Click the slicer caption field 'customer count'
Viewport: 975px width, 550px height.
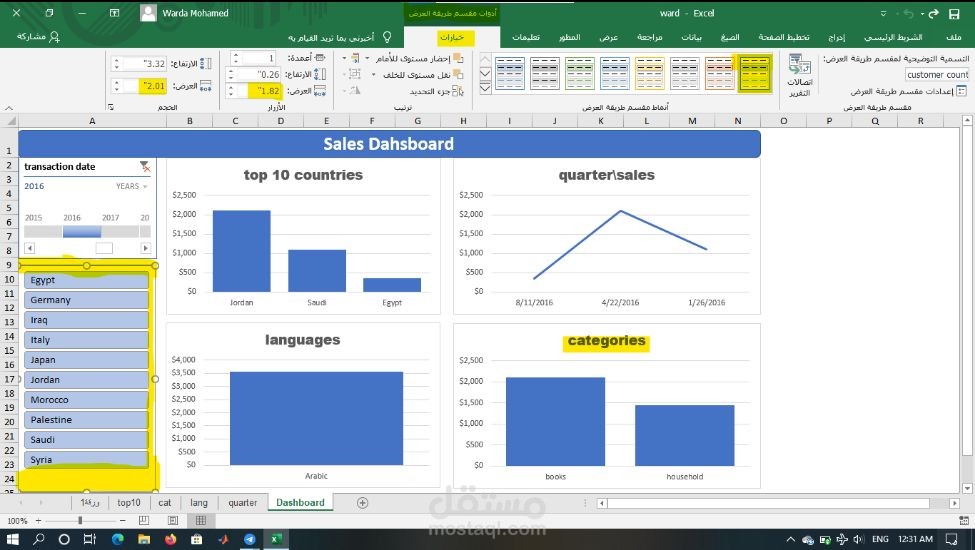pos(936,75)
